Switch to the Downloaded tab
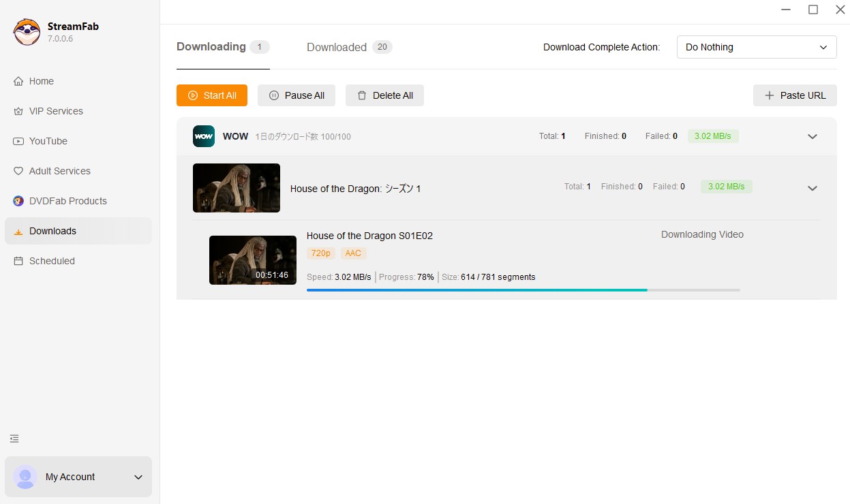The height and width of the screenshot is (504, 850). coord(336,47)
